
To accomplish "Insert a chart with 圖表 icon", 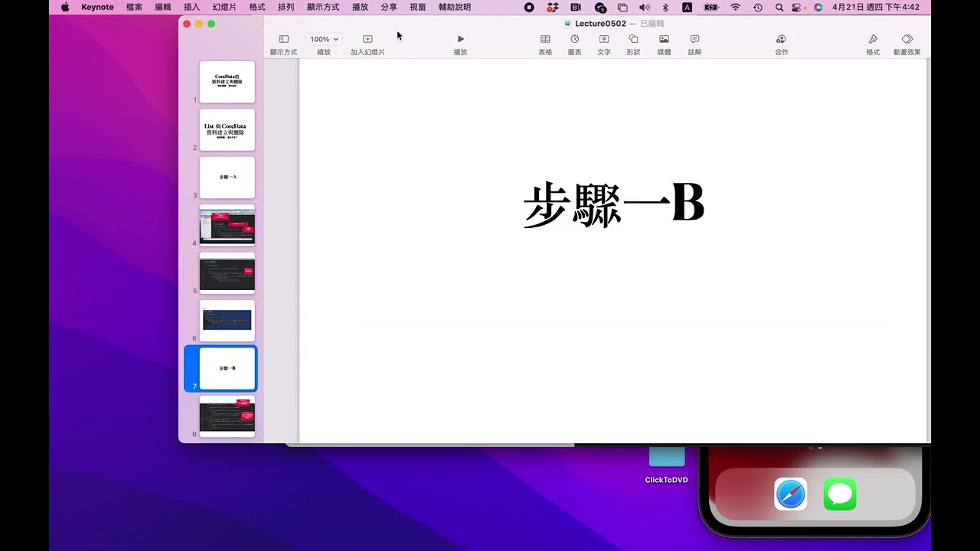I will [574, 44].
